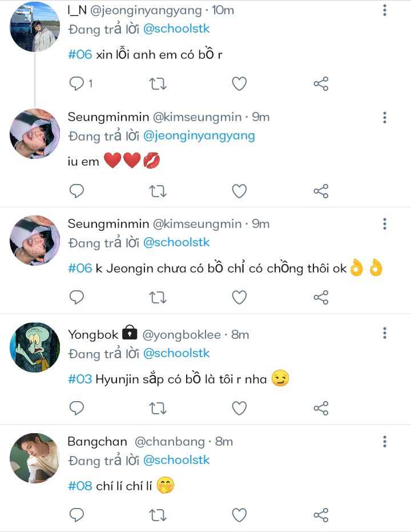Screen dimensions: 411x532
Task: Reply to Yongbok's Hyunjin tweet
Action: (x=77, y=408)
